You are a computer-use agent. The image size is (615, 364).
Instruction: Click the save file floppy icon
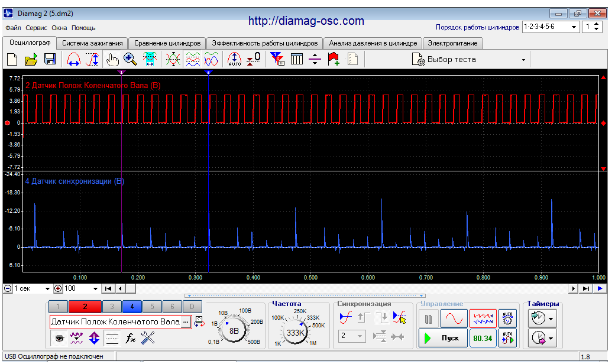click(50, 59)
